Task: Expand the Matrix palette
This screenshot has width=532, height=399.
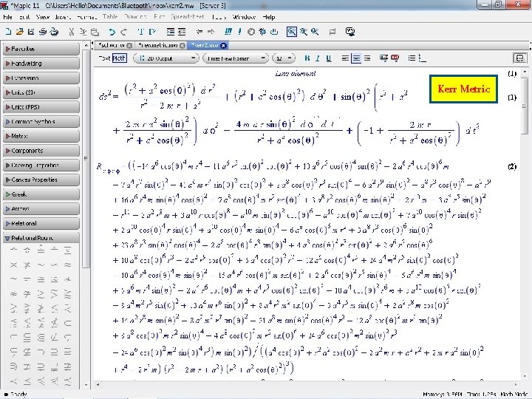Action: click(41, 136)
